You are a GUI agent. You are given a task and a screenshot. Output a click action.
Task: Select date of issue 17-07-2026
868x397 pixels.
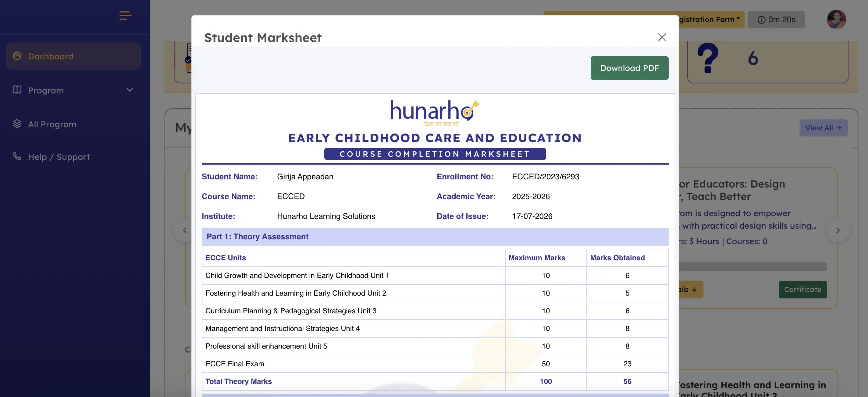[532, 216]
